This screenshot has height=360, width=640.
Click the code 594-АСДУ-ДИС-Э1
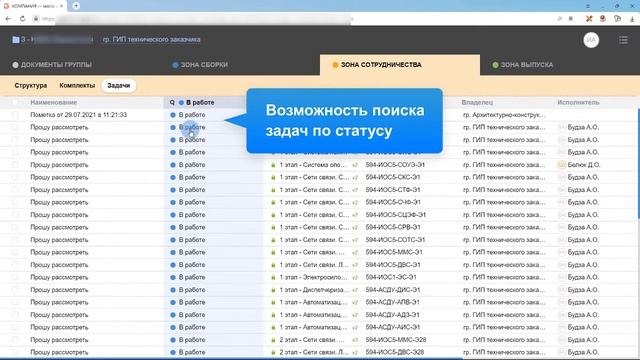point(393,290)
